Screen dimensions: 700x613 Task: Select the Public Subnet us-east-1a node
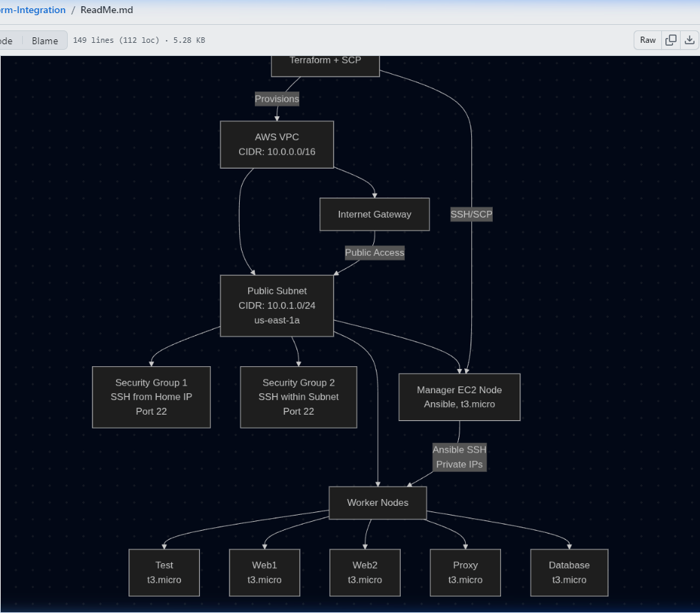(x=276, y=305)
